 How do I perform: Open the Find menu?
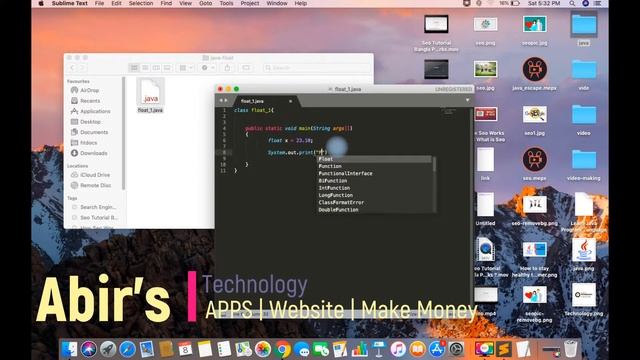click(x=166, y=3)
